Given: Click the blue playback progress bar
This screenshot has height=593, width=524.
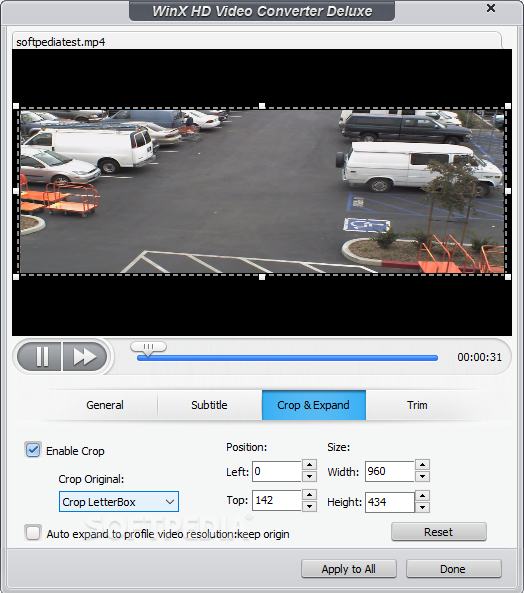Looking at the screenshot, I should click(x=287, y=358).
